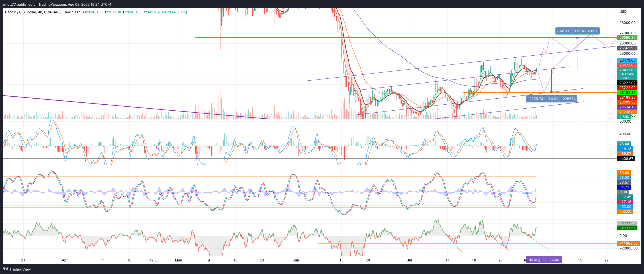Viewport: 644px width, 274px height.
Task: Select the teal −12.45 oscillator label
Action: 625,197
